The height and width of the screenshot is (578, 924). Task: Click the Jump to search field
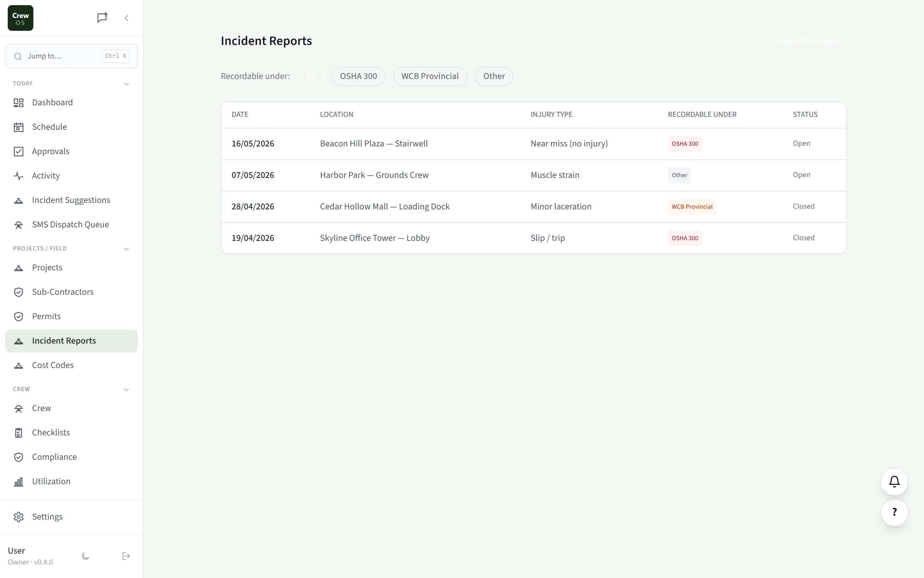[72, 56]
